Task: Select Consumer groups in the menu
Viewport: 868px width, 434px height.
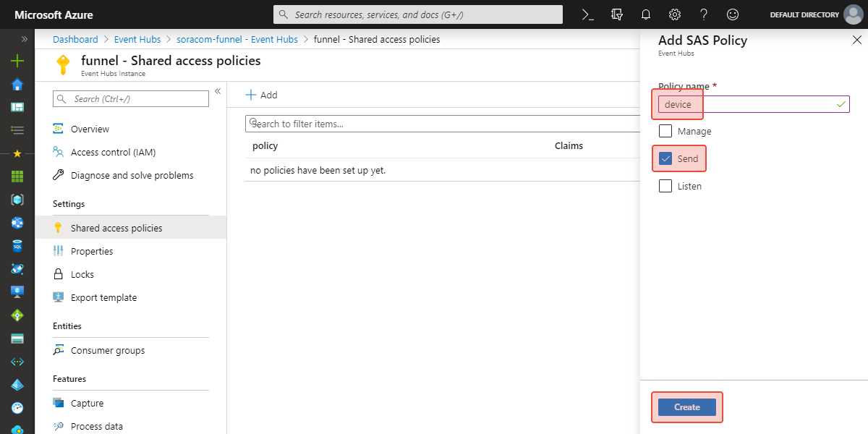Action: click(107, 350)
